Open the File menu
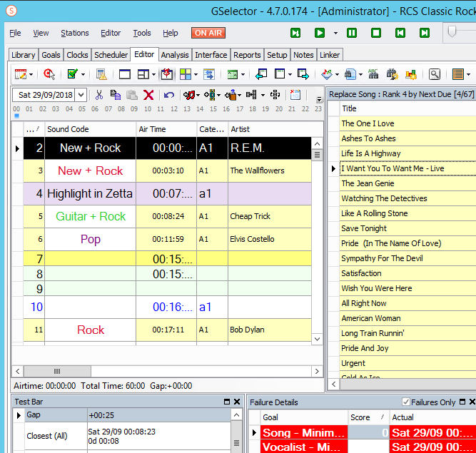 coord(15,33)
